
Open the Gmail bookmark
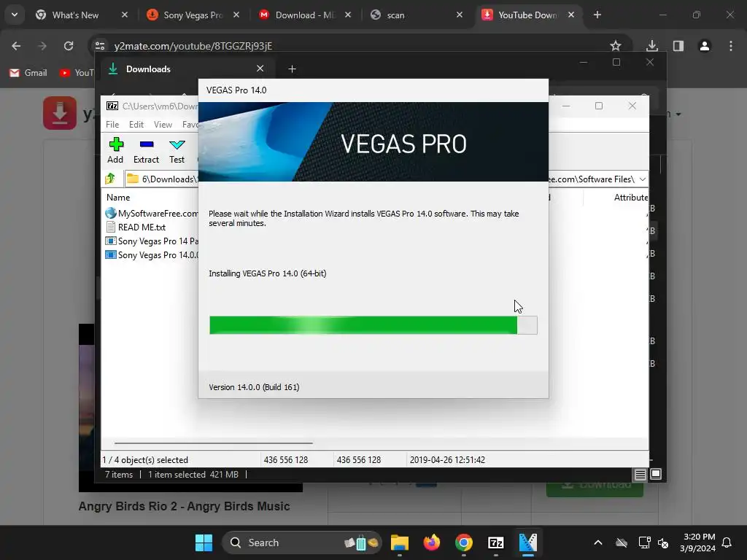[x=28, y=73]
